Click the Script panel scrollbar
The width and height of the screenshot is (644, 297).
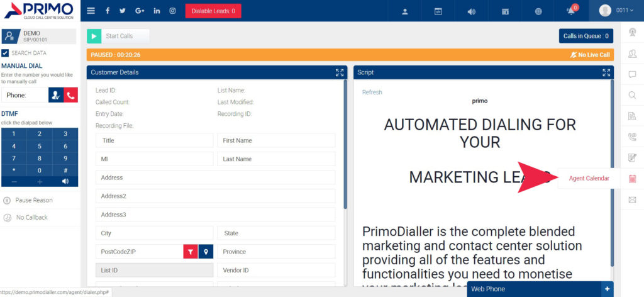(612, 172)
